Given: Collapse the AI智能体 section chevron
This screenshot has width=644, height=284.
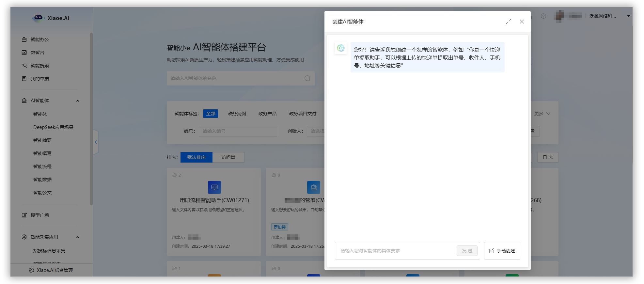Looking at the screenshot, I should (x=78, y=101).
